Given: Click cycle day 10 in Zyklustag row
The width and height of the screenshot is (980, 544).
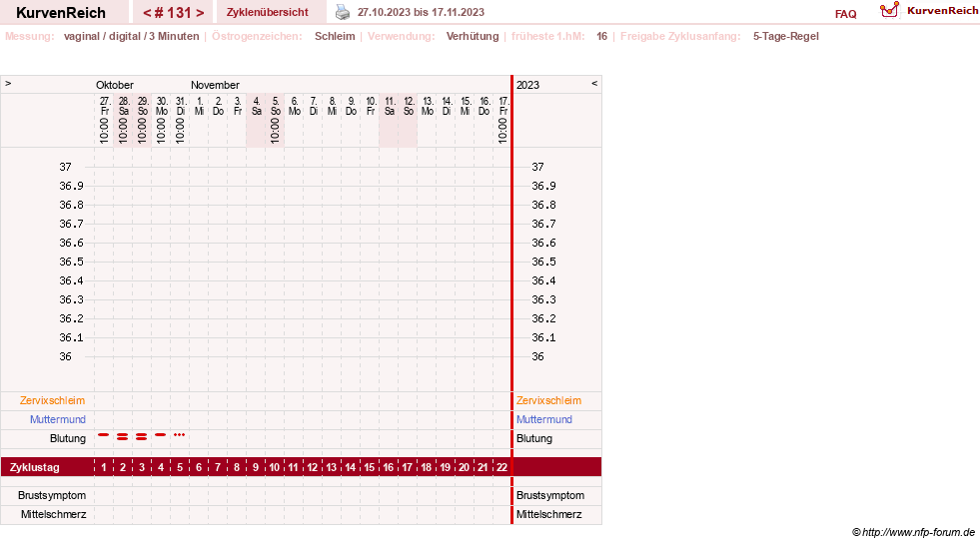Looking at the screenshot, I should pos(275,467).
